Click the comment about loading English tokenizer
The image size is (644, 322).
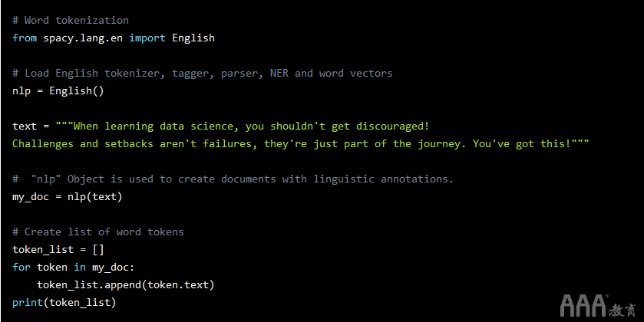[x=203, y=74]
